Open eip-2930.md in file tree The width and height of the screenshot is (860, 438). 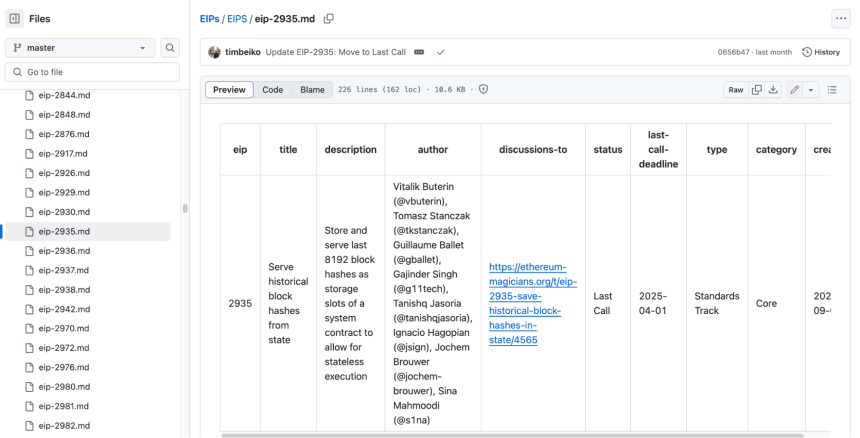click(x=64, y=212)
